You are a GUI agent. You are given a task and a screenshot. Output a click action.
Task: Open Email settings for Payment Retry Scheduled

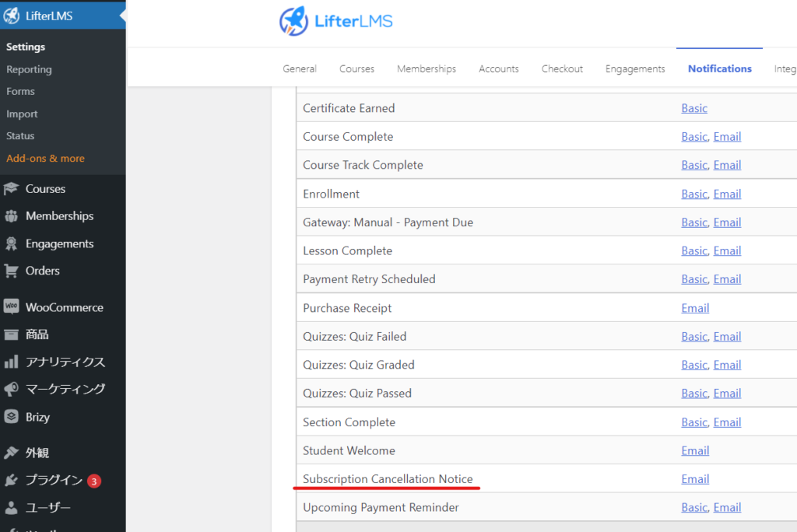pyautogui.click(x=728, y=279)
